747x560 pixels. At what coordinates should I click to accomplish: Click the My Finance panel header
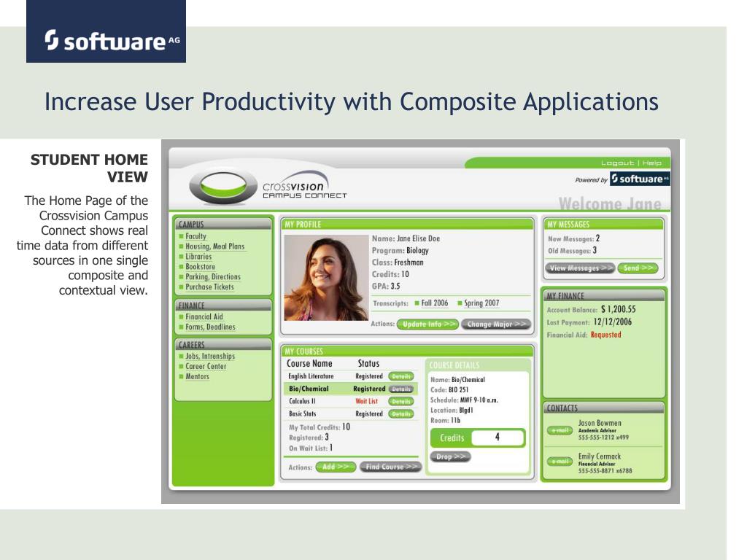click(x=603, y=296)
